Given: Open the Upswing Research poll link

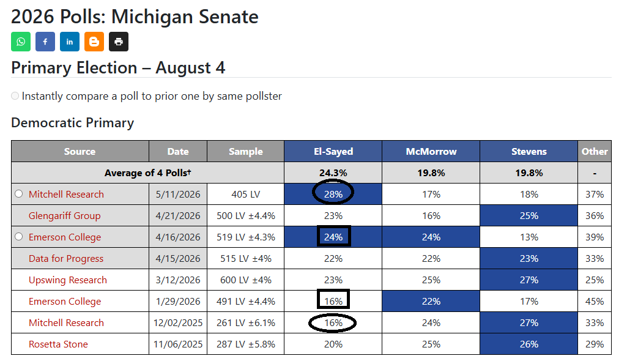Looking at the screenshot, I should click(x=67, y=280).
